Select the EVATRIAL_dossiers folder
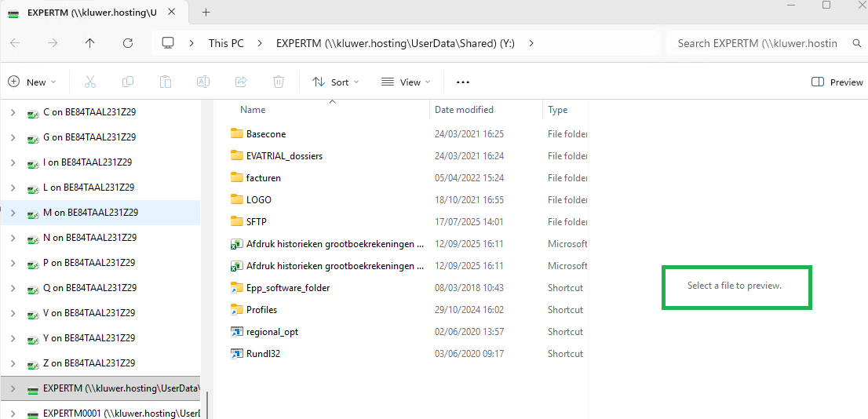 tap(284, 156)
